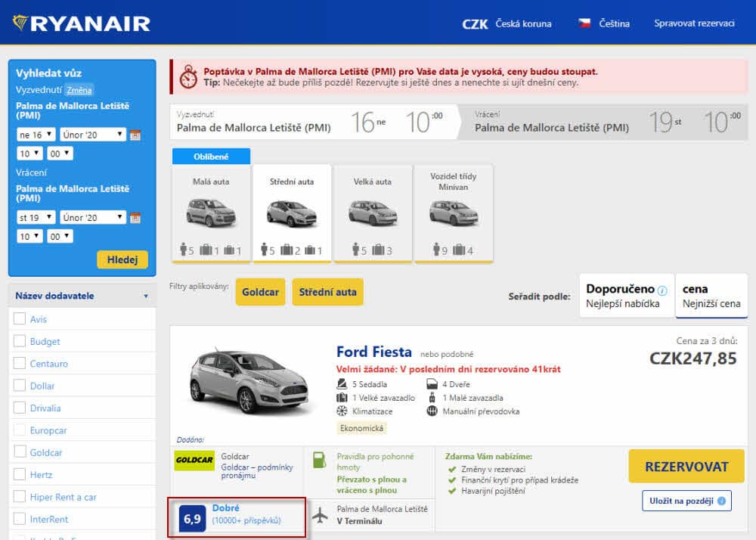Click the Ekonomická tag
This screenshot has height=540, width=756.
pyautogui.click(x=361, y=428)
